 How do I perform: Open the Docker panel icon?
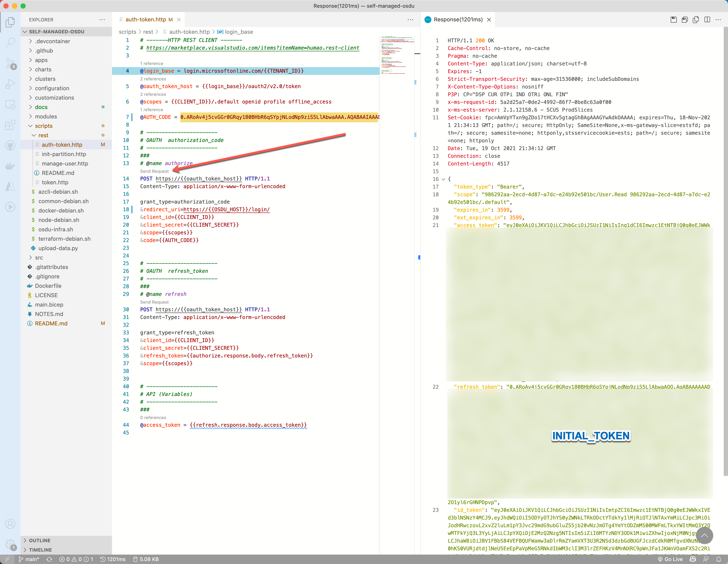coord(10,166)
